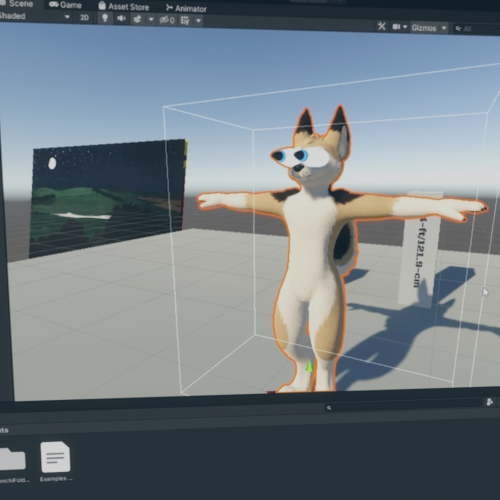Open the folder asset in Project
This screenshot has width=500, height=500.
(12, 459)
